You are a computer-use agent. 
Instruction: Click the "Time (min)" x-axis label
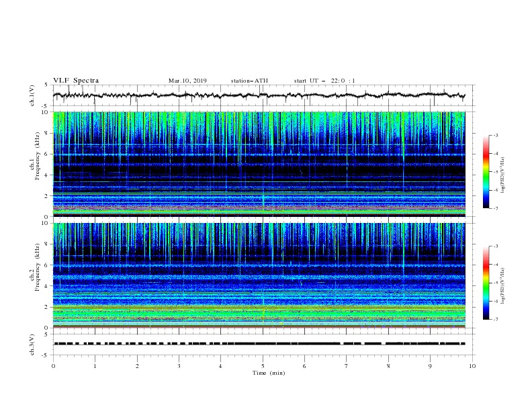(x=269, y=373)
